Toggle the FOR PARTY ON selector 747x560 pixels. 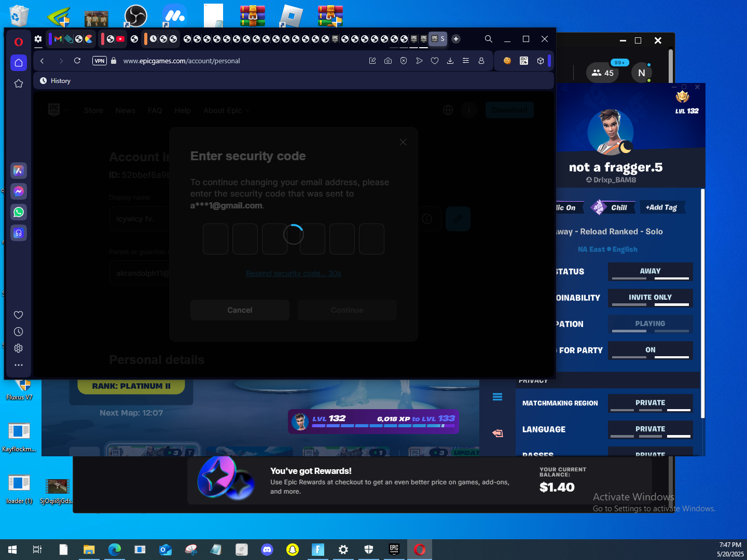651,351
